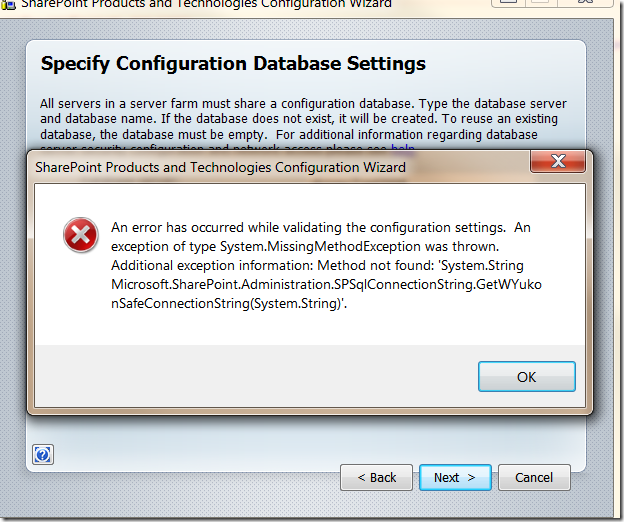
Task: Click the red error icon
Action: 80,235
